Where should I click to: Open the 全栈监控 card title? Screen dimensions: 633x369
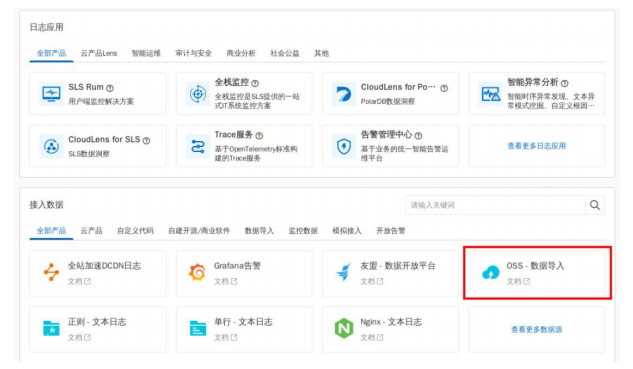[x=232, y=82]
